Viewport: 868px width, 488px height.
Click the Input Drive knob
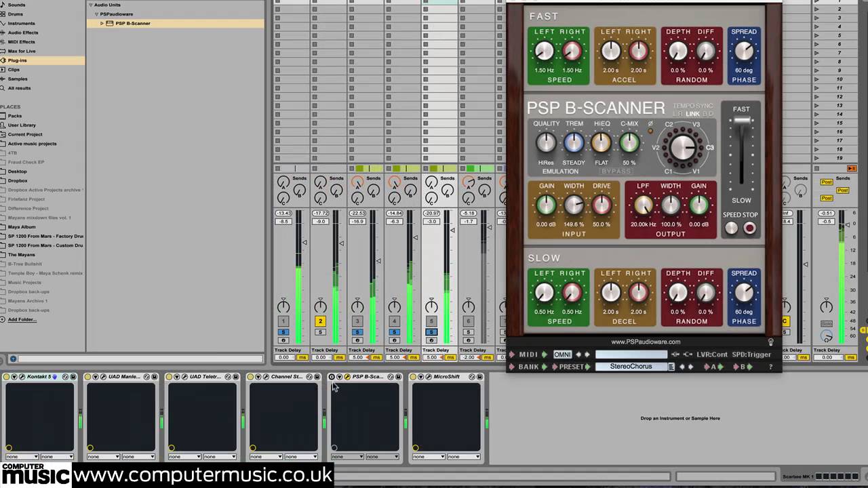point(601,205)
